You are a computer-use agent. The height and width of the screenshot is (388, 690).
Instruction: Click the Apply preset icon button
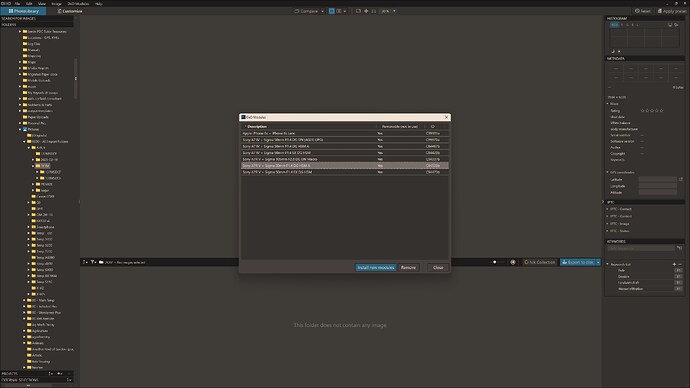pos(672,11)
